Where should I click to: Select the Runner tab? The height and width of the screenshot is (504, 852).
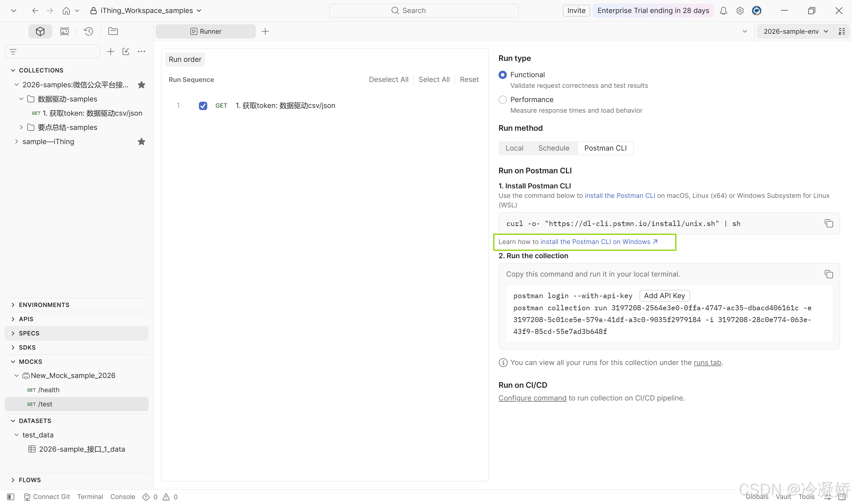coord(206,31)
